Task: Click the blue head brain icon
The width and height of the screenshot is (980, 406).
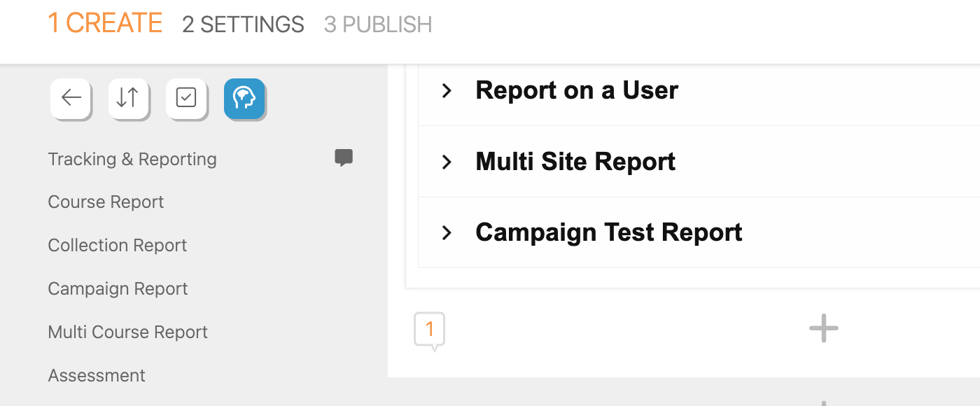Action: click(244, 98)
